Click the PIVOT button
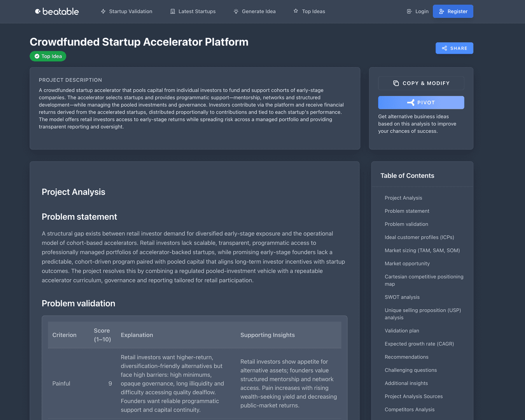The image size is (525, 420). (421, 102)
